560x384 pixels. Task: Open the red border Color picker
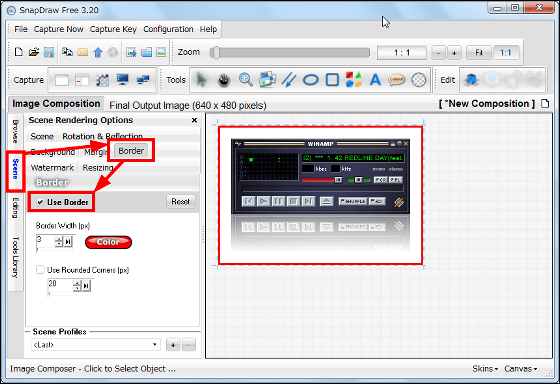click(108, 242)
